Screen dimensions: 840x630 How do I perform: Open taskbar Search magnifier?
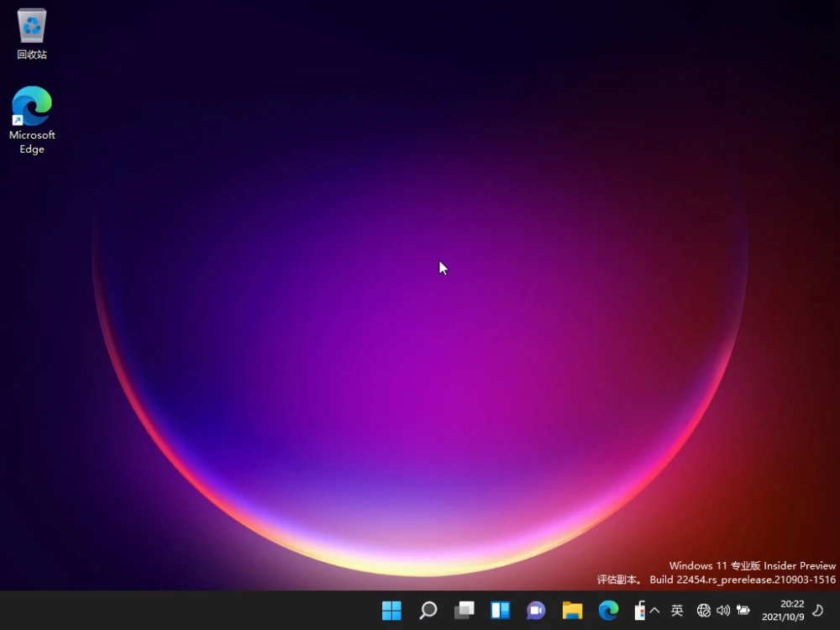point(428,611)
